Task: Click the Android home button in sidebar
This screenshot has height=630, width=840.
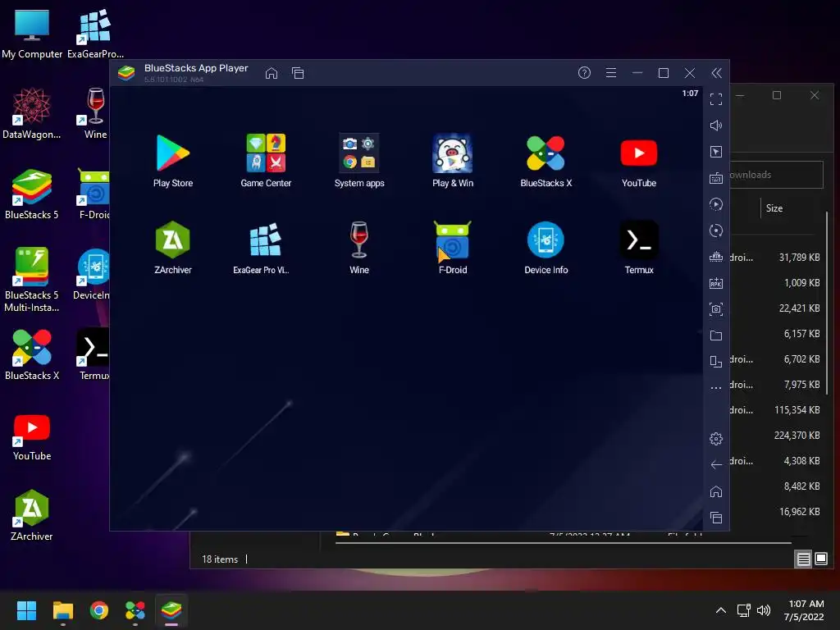Action: point(716,491)
